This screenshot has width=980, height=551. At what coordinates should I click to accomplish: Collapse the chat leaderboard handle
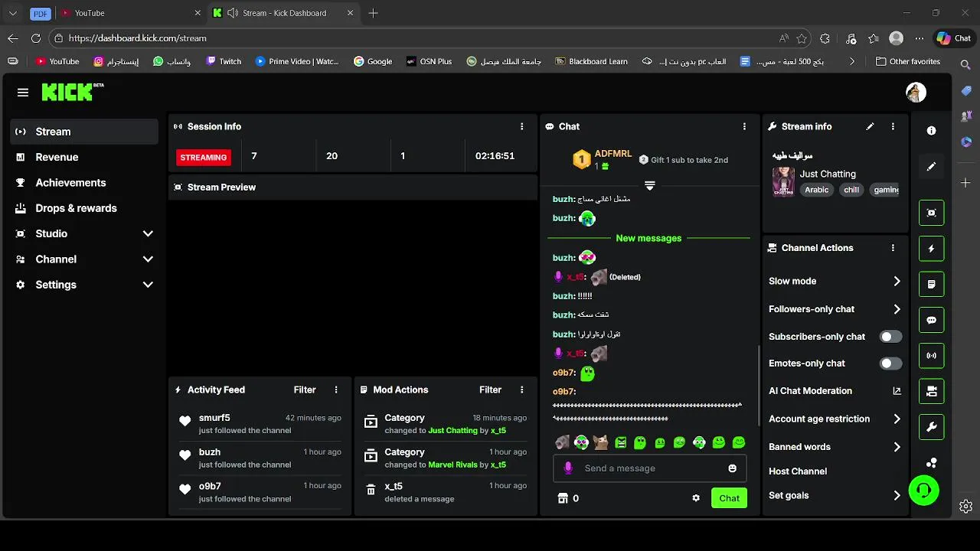(649, 186)
